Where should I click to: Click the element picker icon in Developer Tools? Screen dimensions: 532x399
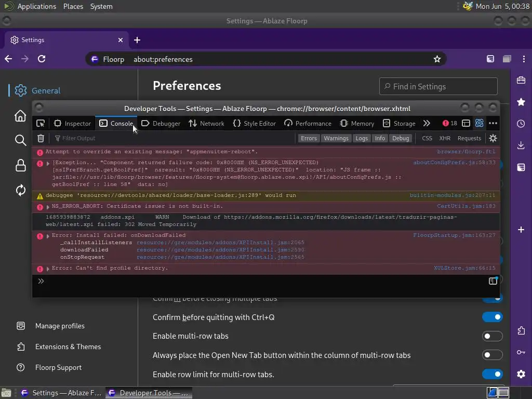(x=41, y=124)
